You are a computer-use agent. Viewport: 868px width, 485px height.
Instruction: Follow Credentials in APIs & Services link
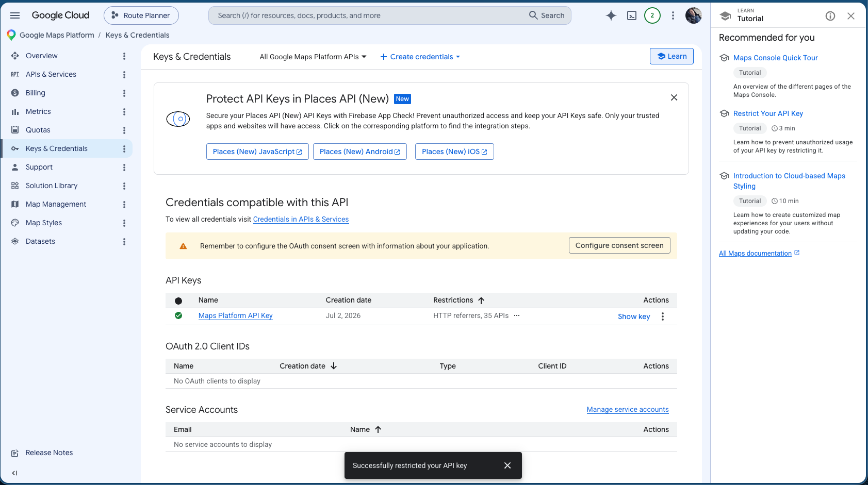(301, 219)
